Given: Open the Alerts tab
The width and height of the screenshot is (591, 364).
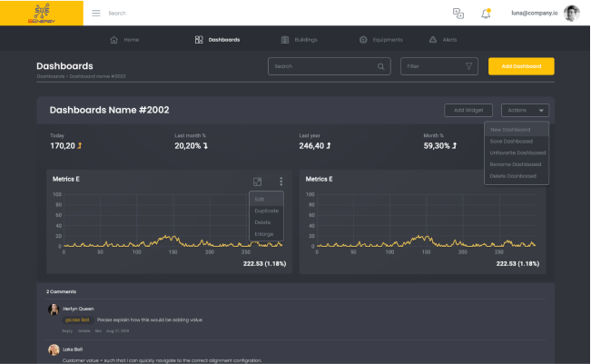Looking at the screenshot, I should tap(443, 40).
